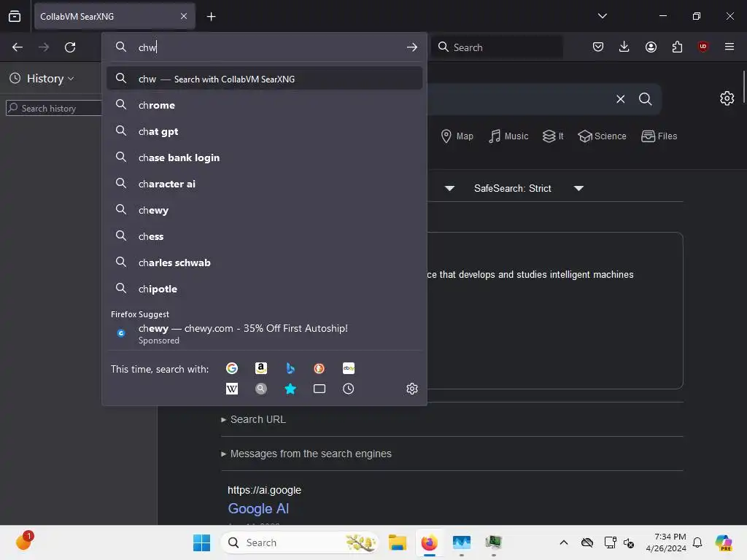Click the Firefox taskbar icon
This screenshot has height=560, width=747.
[x=429, y=542]
